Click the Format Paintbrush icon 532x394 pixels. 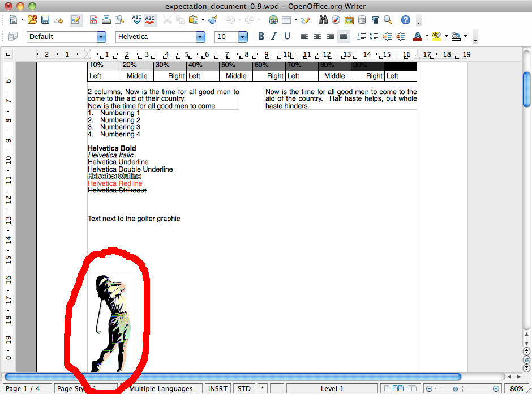click(213, 20)
